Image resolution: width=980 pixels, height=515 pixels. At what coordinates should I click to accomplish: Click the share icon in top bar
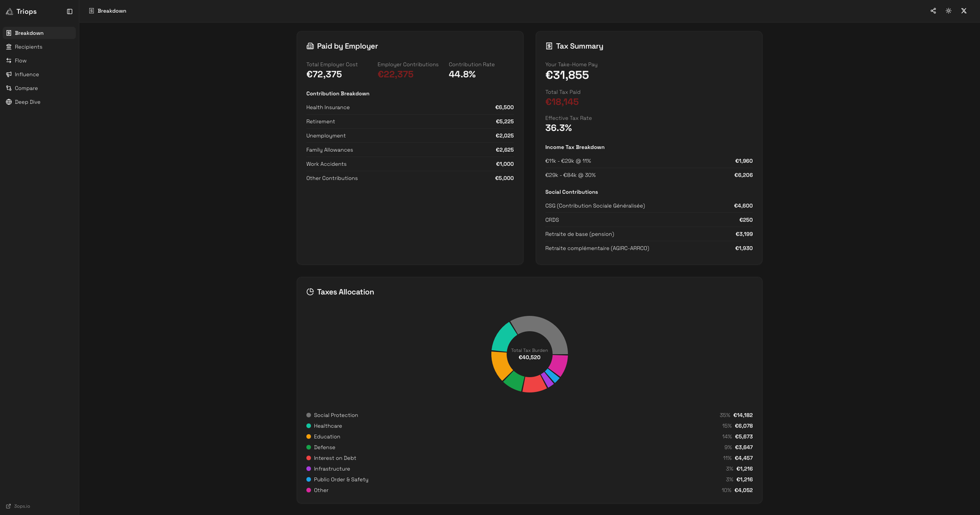pos(933,11)
